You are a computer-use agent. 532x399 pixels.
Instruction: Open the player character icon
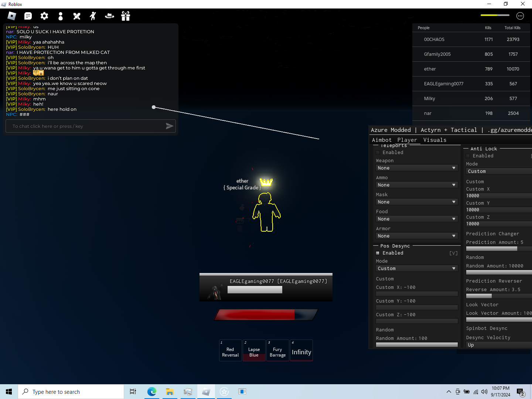(61, 16)
